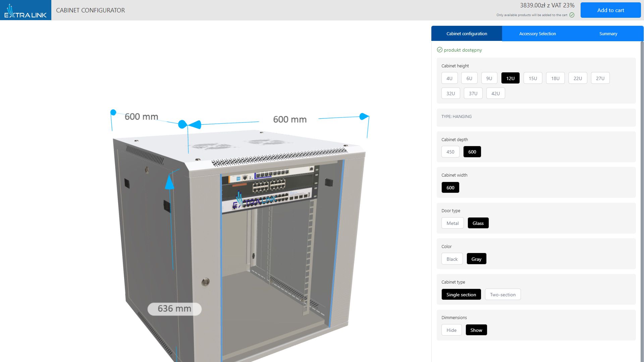The image size is (644, 362).
Task: Select the 600 cabinet width button
Action: (x=450, y=188)
